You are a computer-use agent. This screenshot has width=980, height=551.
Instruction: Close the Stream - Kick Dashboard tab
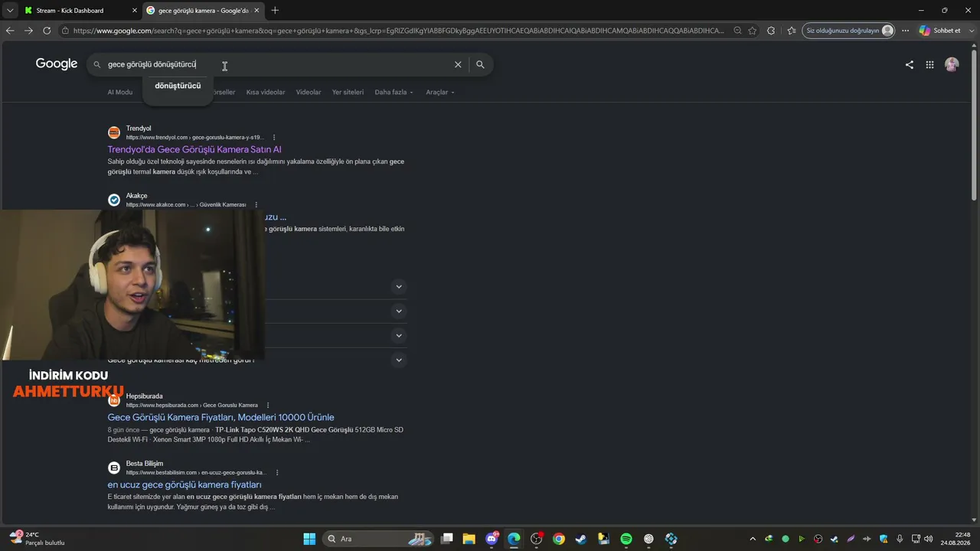[134, 11]
